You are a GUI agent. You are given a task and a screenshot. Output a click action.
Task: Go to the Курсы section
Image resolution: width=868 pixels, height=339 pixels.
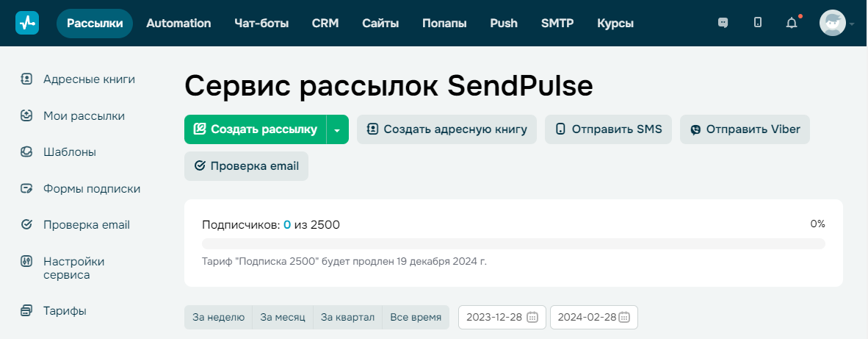615,24
